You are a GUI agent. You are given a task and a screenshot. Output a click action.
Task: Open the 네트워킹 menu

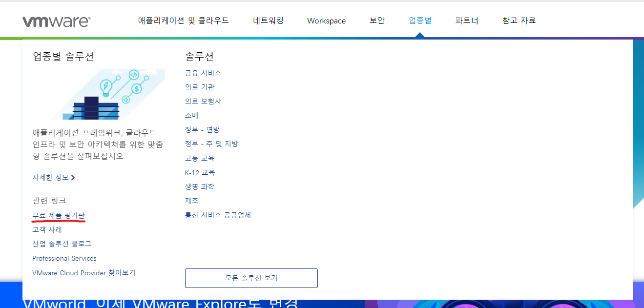tap(268, 21)
